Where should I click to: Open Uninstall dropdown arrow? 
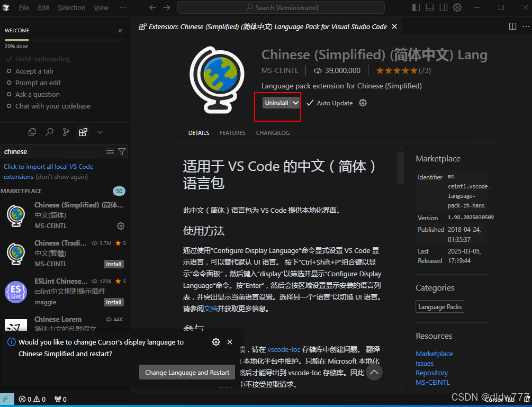(x=295, y=103)
